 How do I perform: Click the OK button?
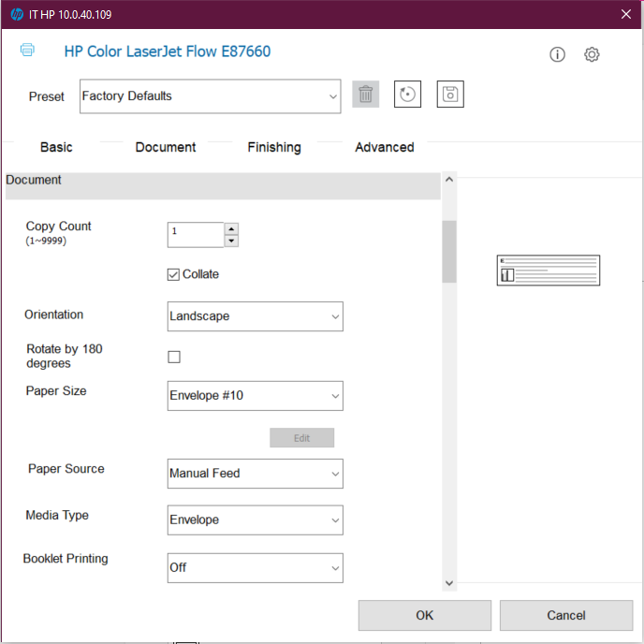pos(425,615)
